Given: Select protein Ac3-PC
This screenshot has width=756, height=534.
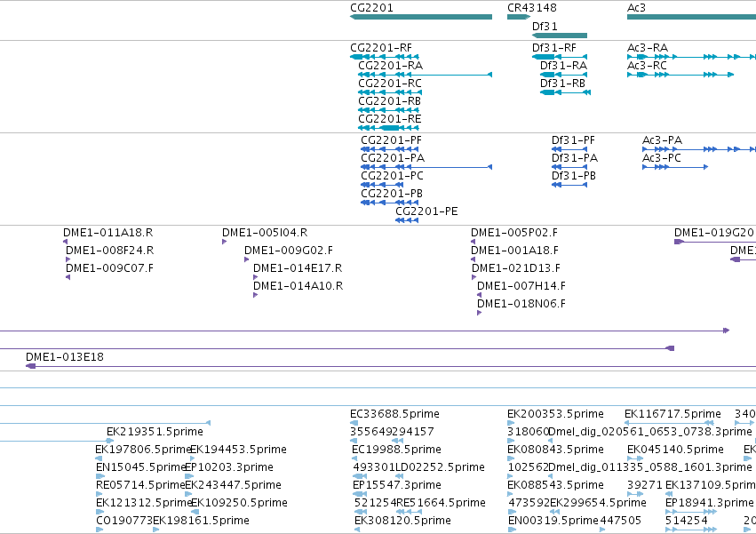Looking at the screenshot, I should pos(675,167).
